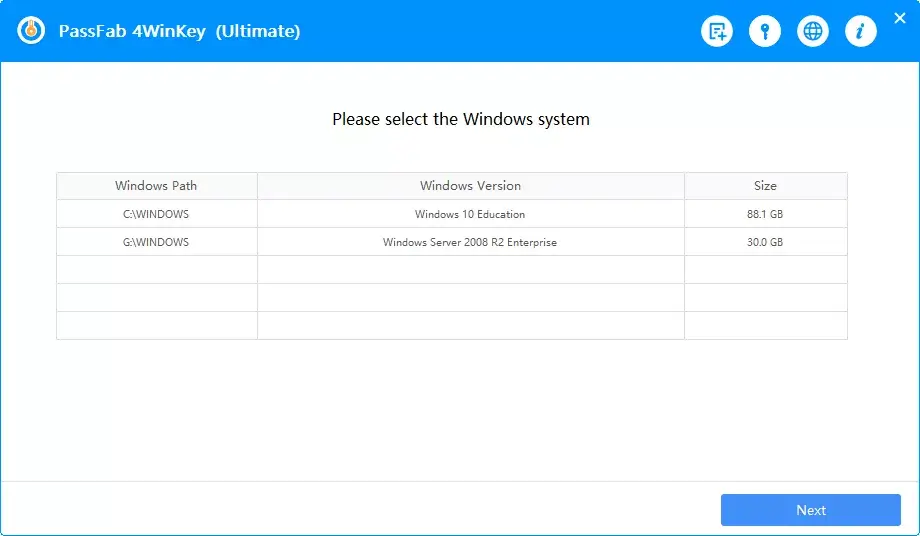Show the info (i) about icon

(x=861, y=32)
